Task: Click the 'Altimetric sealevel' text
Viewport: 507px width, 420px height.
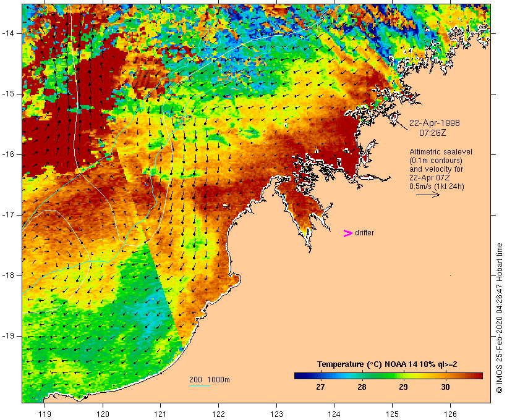Action: point(440,152)
